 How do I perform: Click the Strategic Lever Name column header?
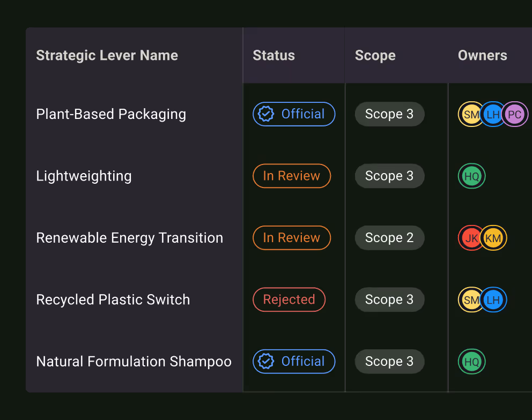[107, 56]
